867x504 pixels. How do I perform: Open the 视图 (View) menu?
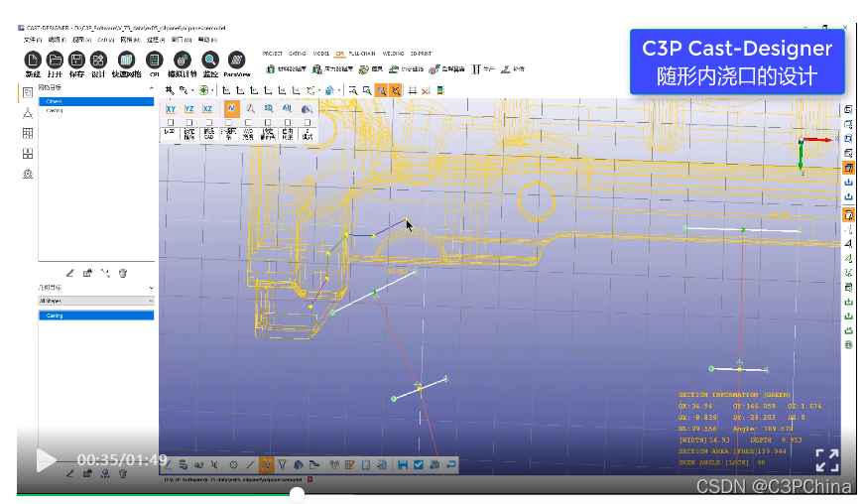[x=81, y=40]
